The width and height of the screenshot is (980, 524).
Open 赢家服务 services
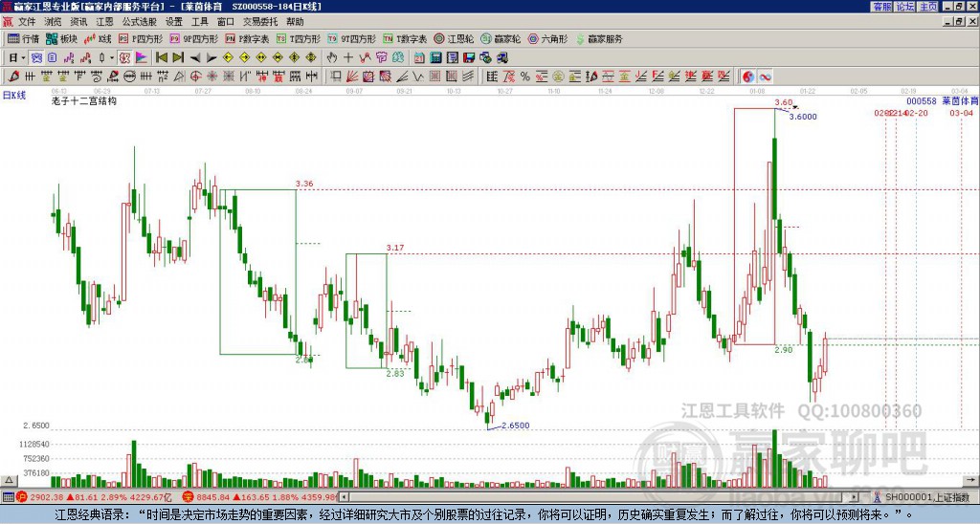[599, 38]
